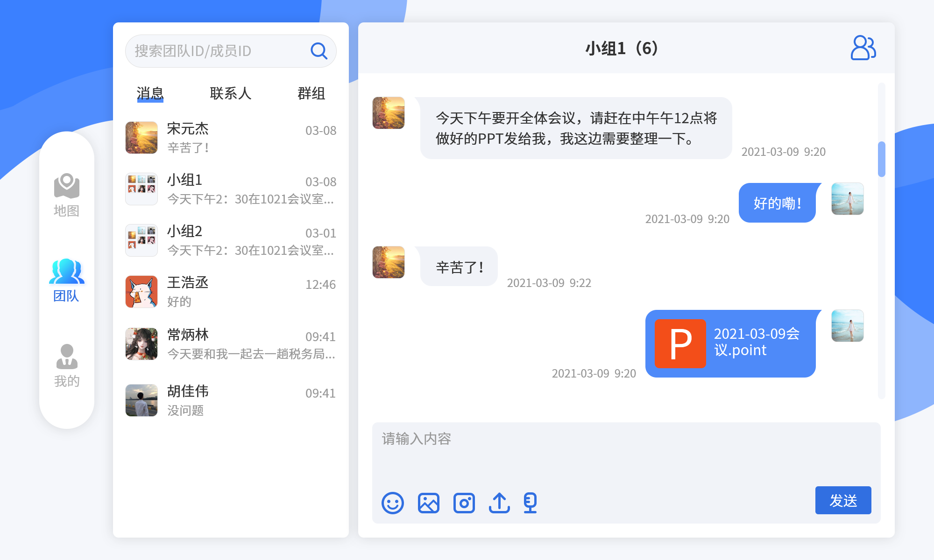Click the search magnifier icon

pyautogui.click(x=319, y=51)
